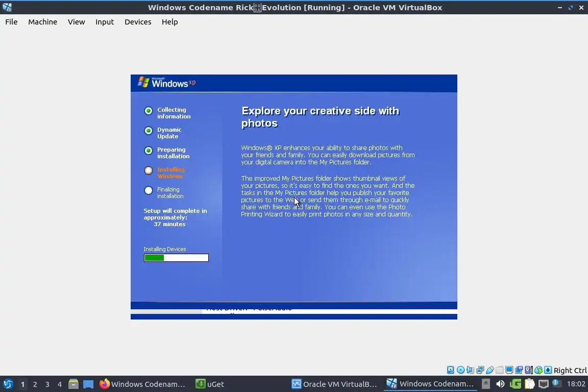Viewport: 588px width, 392px height.
Task: Switch to workspace 4
Action: (60, 384)
